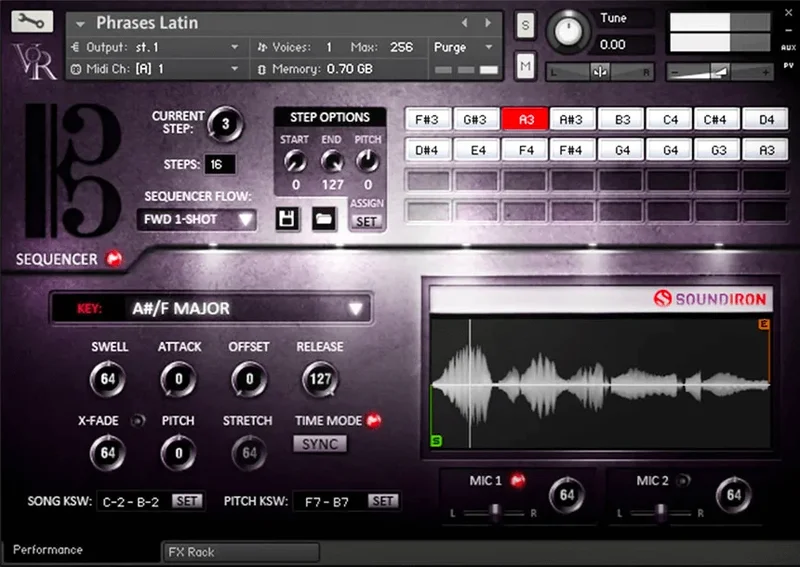Viewport: 800px width, 567px height.
Task: Click the MIC 2 pan slider
Action: 660,513
